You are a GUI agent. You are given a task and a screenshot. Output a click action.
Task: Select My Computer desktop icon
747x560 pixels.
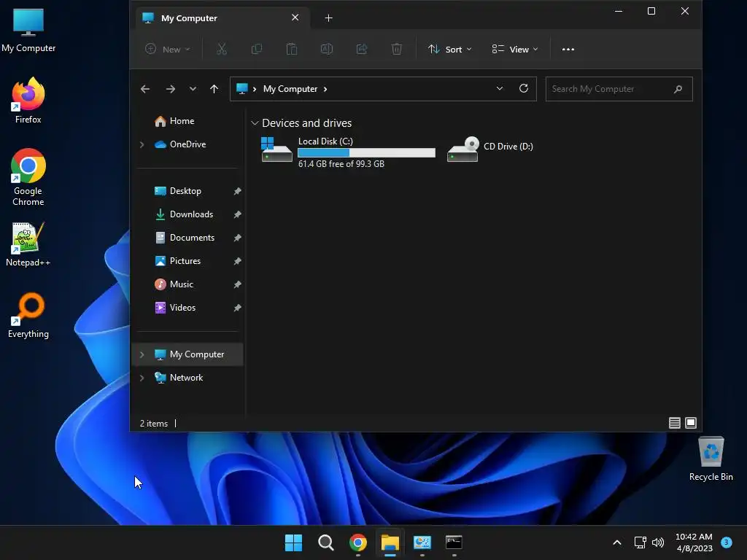pyautogui.click(x=28, y=30)
